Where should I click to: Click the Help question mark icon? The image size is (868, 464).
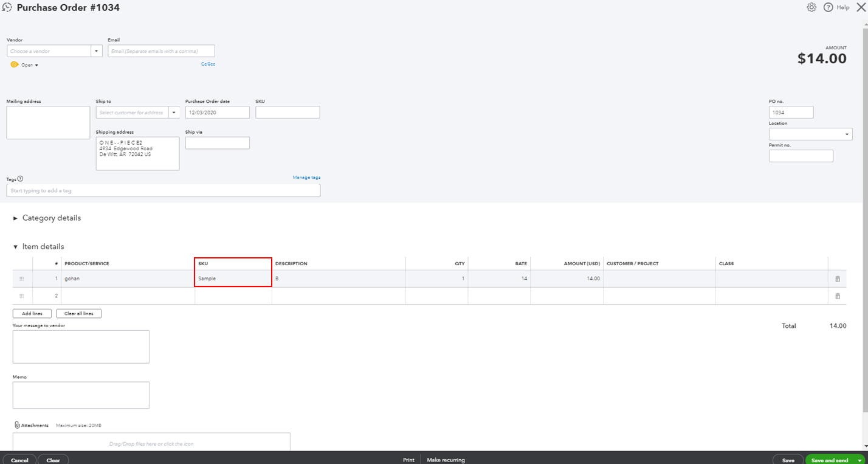(828, 7)
